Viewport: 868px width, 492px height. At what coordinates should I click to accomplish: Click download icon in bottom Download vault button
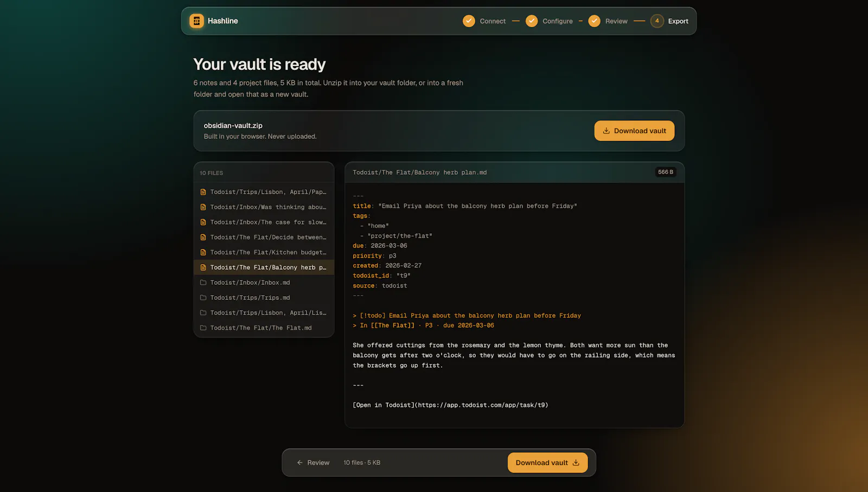coord(576,463)
